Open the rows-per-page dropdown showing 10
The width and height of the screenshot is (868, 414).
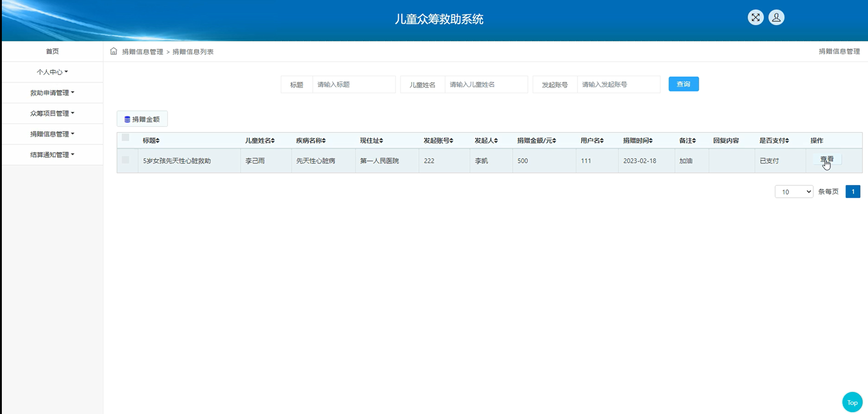point(794,192)
